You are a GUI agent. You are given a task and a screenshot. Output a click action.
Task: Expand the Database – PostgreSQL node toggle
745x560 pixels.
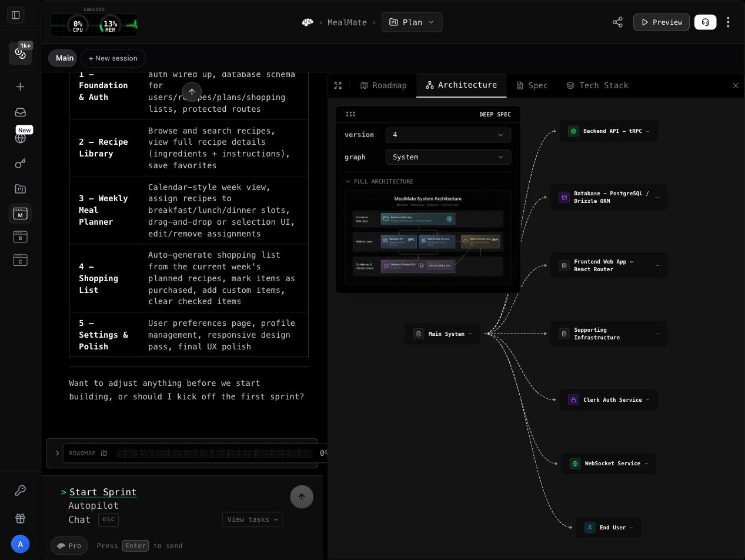click(x=657, y=197)
